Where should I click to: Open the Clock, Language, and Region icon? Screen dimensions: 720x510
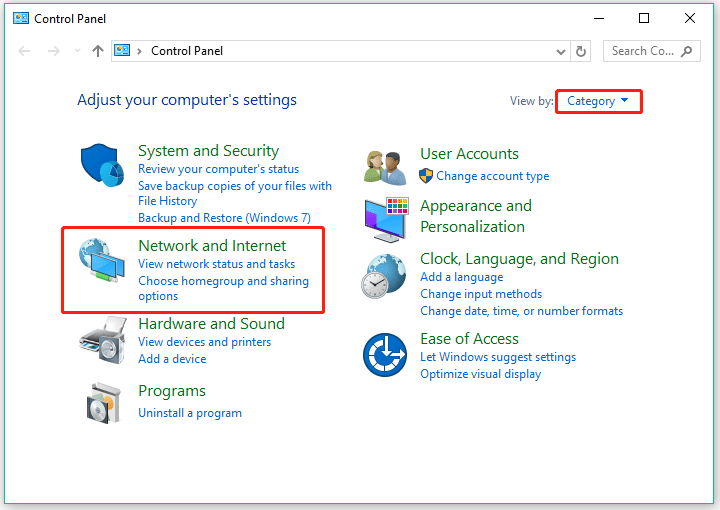pos(384,276)
